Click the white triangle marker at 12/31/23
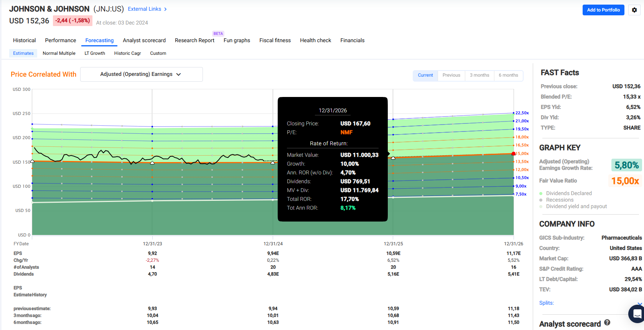 coord(152,163)
